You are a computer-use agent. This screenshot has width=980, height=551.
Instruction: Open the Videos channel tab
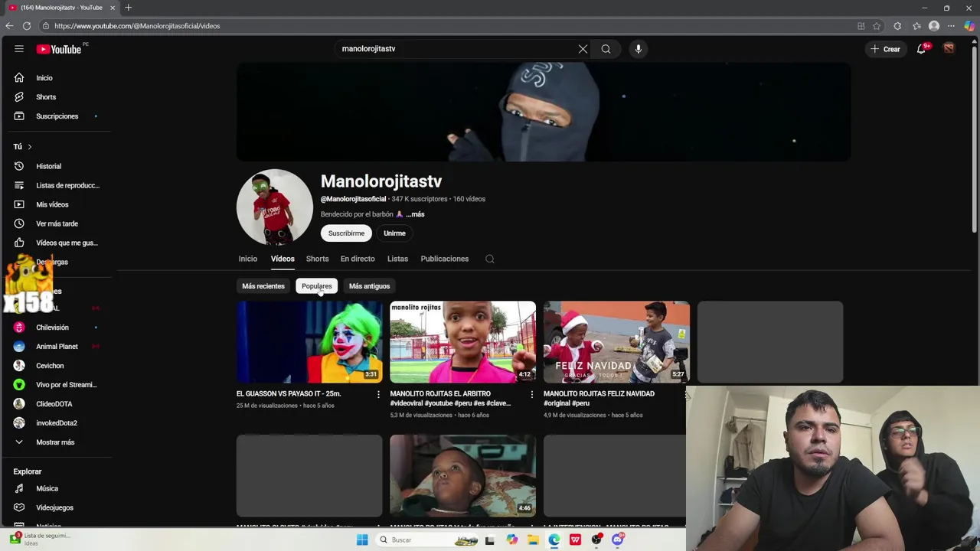tap(283, 259)
